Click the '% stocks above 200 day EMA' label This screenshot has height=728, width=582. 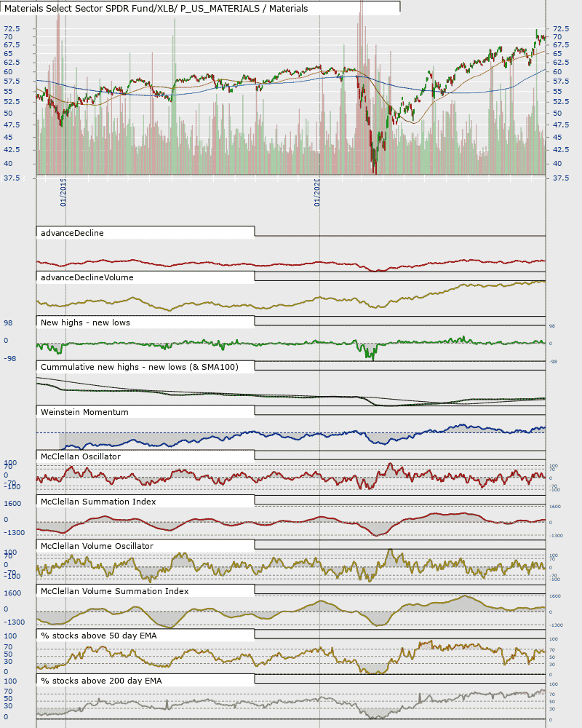pos(101,681)
